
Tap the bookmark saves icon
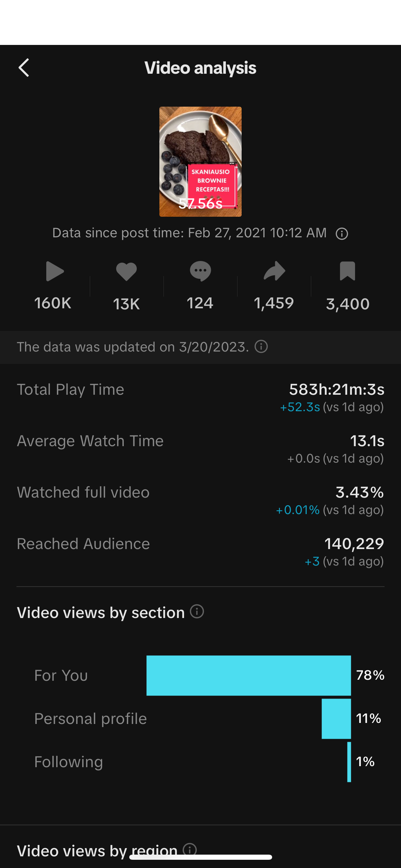[x=347, y=271]
